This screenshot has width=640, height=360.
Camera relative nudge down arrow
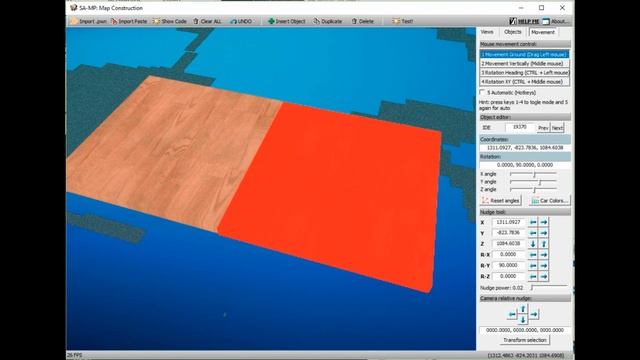click(x=523, y=320)
